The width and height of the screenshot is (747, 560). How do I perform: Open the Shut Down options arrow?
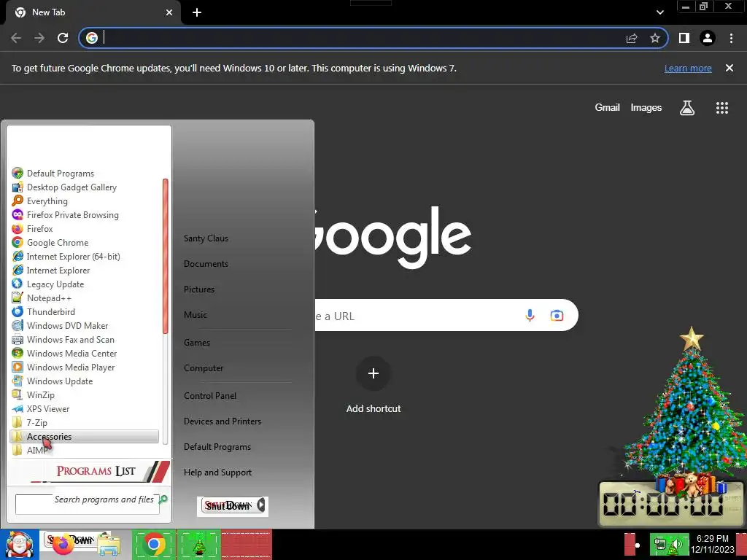click(x=261, y=505)
